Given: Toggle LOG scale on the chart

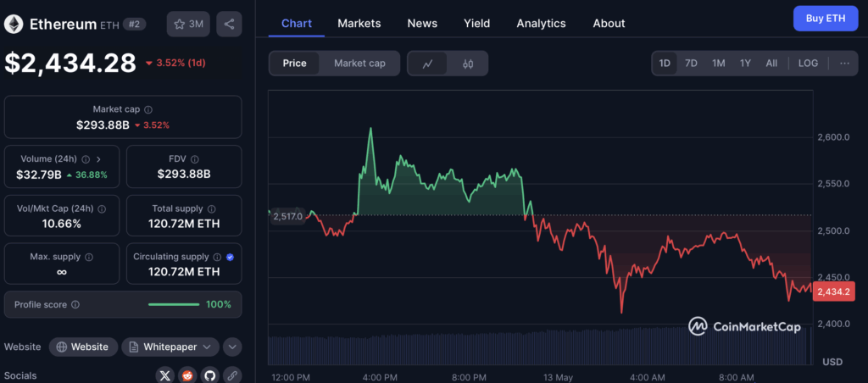Looking at the screenshot, I should click(x=808, y=63).
